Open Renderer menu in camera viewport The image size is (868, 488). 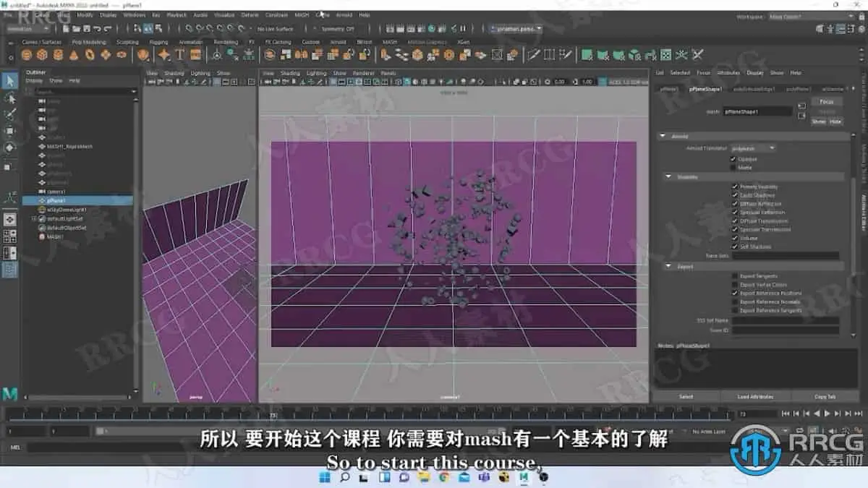click(x=364, y=73)
